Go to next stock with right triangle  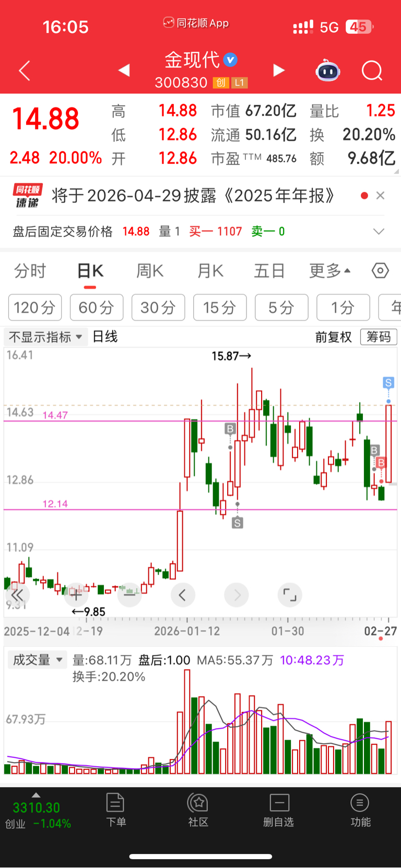click(x=279, y=70)
